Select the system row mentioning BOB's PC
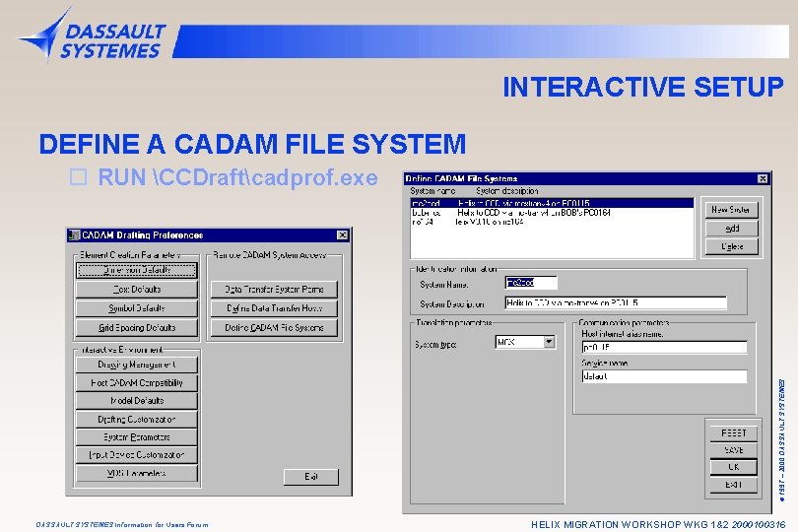The image size is (798, 532). click(x=552, y=212)
